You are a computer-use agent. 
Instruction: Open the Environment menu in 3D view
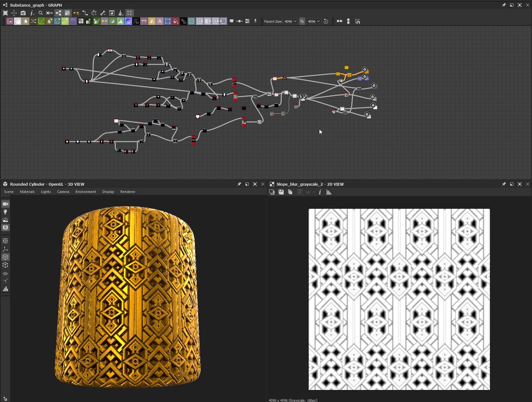coord(86,191)
